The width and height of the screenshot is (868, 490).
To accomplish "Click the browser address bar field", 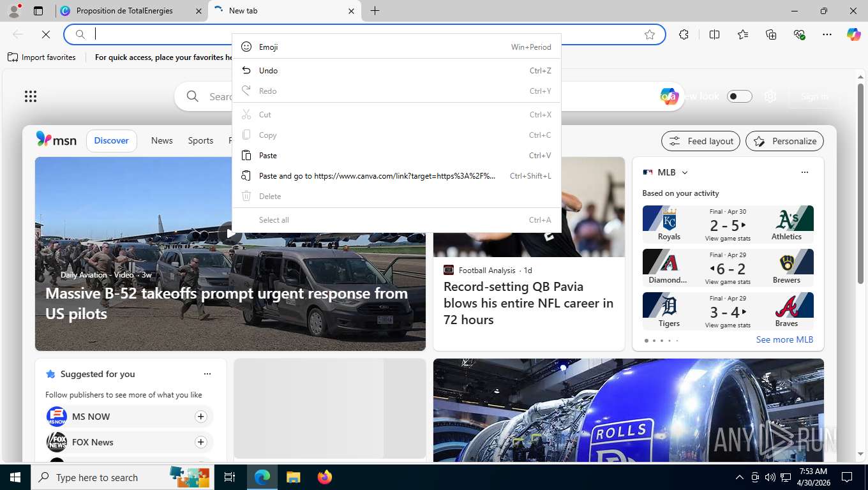I will 364,34.
